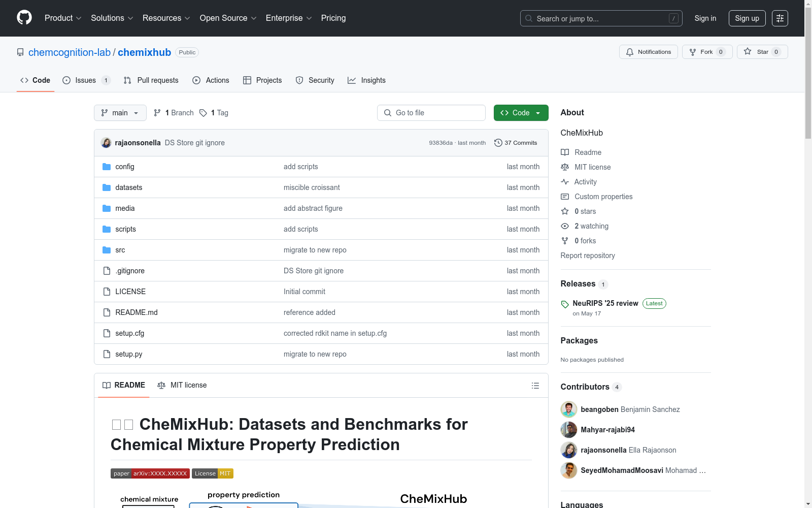Click the commit history clock icon
The height and width of the screenshot is (508, 812).
pos(498,143)
